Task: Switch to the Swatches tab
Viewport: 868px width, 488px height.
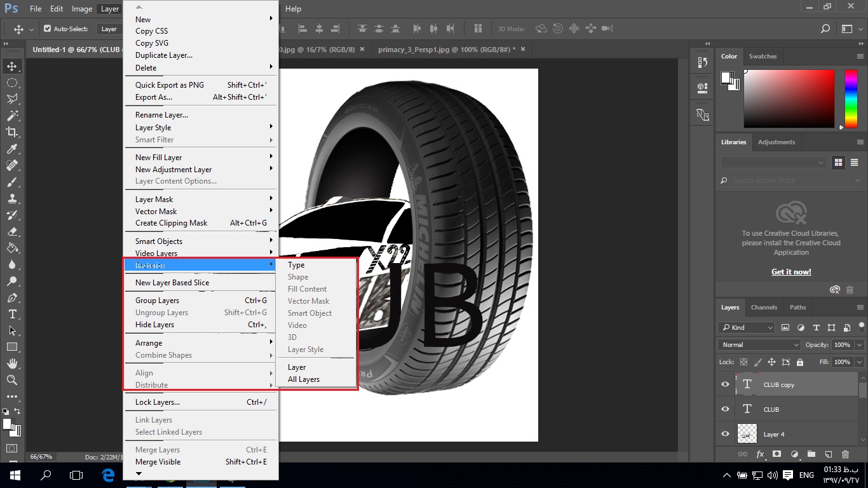Action: 763,56
